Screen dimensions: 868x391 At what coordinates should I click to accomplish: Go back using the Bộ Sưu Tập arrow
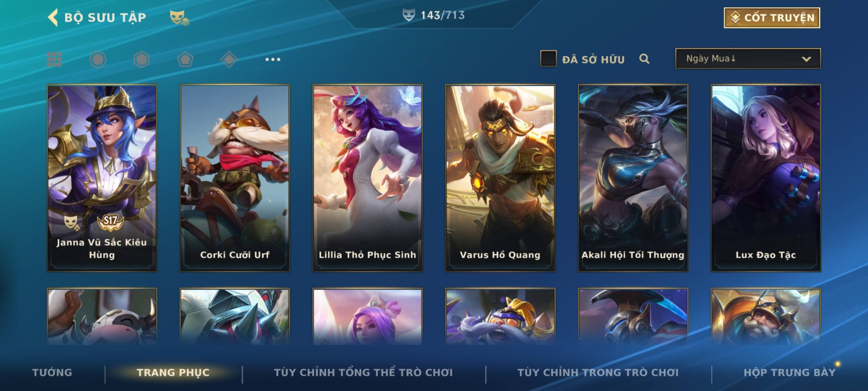53,18
